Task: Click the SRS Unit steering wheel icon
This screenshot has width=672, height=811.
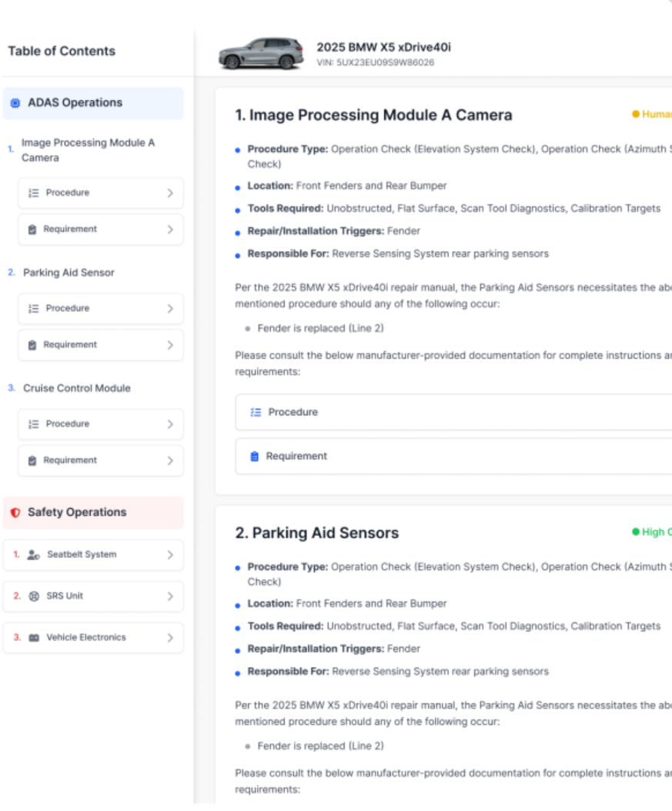Action: point(33,596)
